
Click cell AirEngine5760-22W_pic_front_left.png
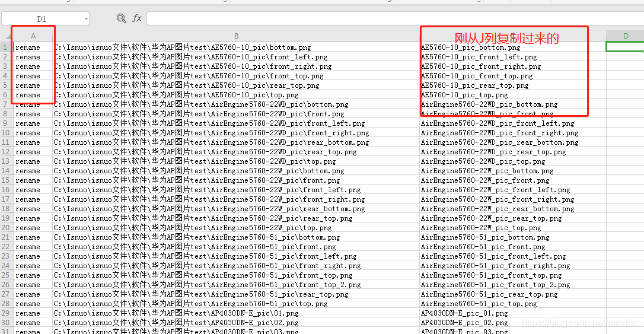(513, 189)
